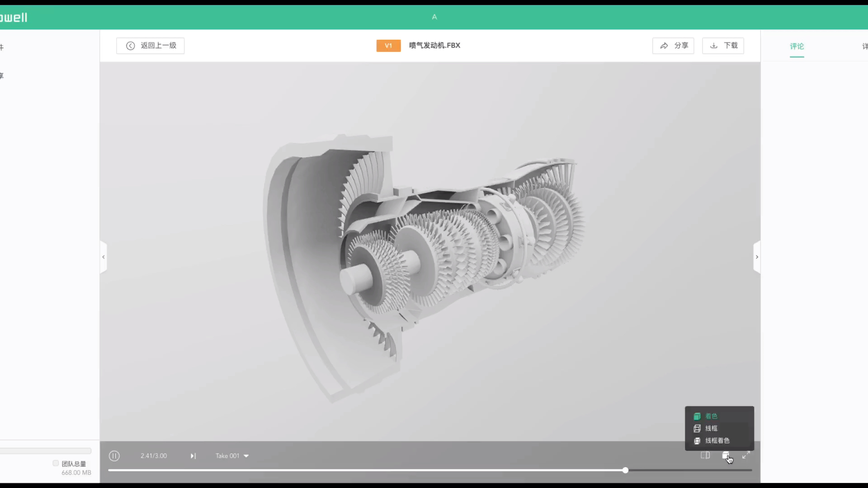This screenshot has width=868, height=488.
Task: Switch to the 评论 comments tab
Action: point(797,46)
